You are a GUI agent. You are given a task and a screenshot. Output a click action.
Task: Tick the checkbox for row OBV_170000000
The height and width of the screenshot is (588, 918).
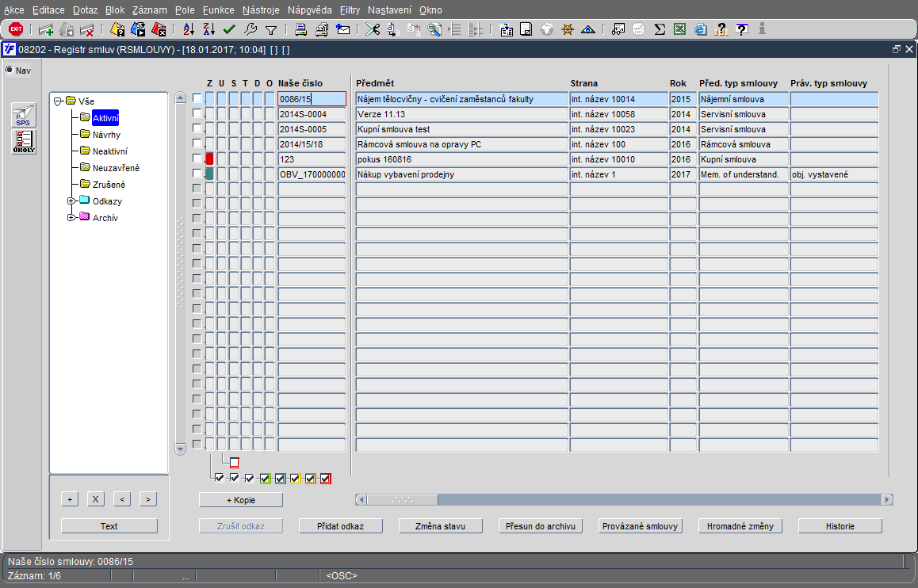(197, 174)
